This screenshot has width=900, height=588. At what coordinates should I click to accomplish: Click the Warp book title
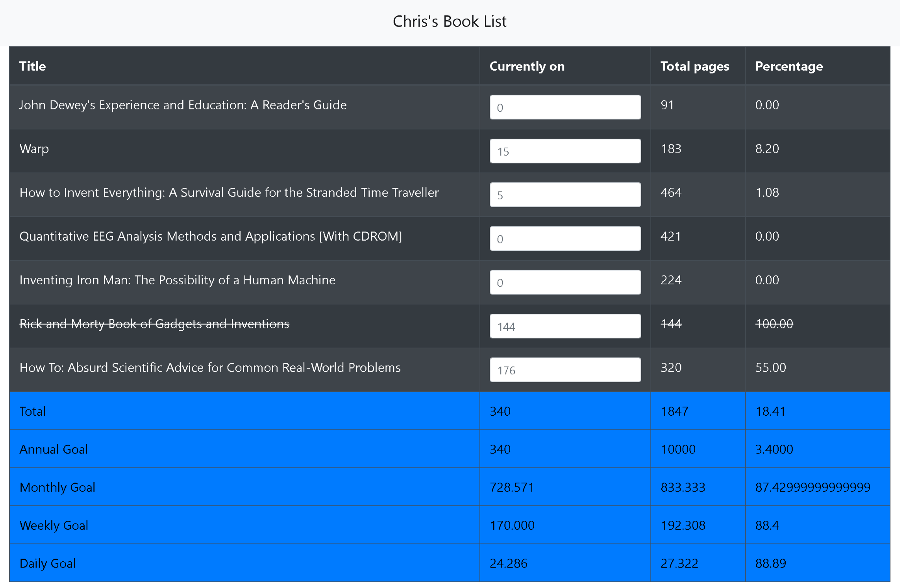coord(34,149)
